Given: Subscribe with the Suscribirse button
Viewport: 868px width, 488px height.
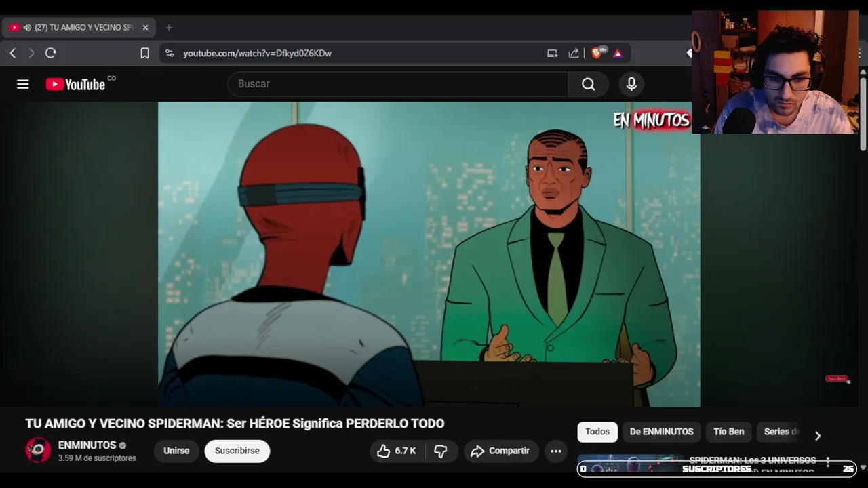Looking at the screenshot, I should click(x=237, y=451).
